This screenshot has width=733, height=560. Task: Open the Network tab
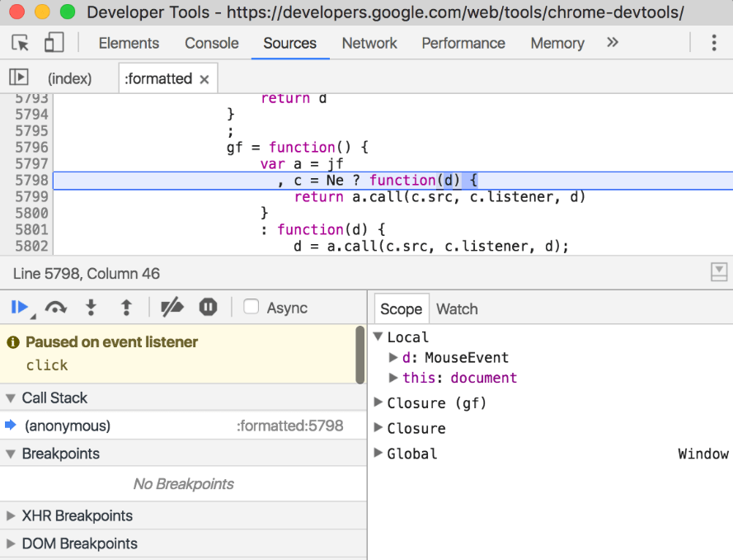click(369, 43)
